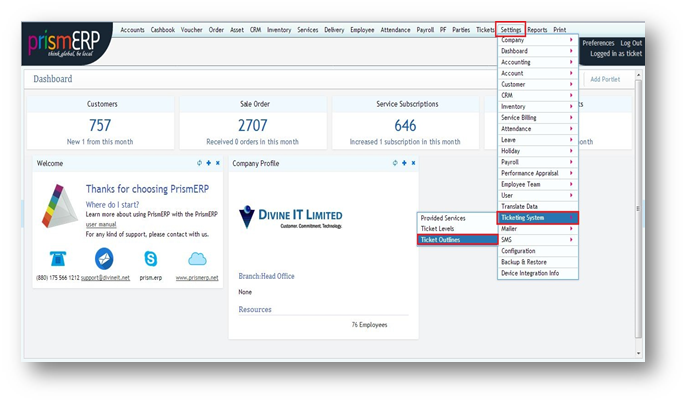Click the Skype icon

[x=150, y=259]
